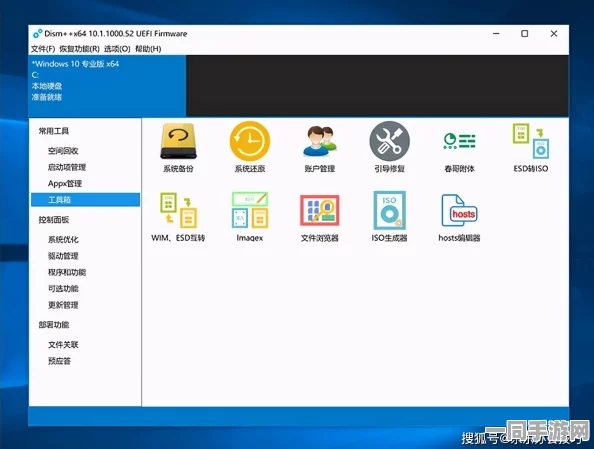Close the Dism++ window
Image resolution: width=594 pixels, height=449 pixels.
pyautogui.click(x=554, y=34)
